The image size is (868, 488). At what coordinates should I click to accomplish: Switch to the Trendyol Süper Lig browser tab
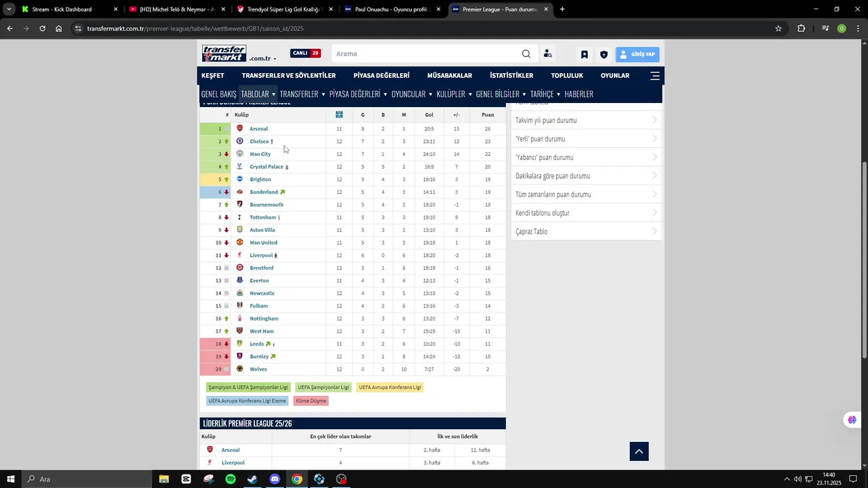285,9
